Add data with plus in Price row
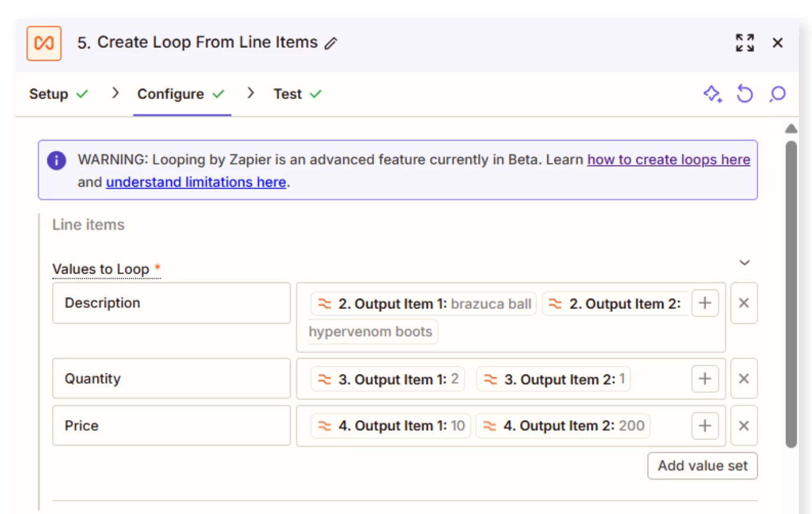 point(705,425)
